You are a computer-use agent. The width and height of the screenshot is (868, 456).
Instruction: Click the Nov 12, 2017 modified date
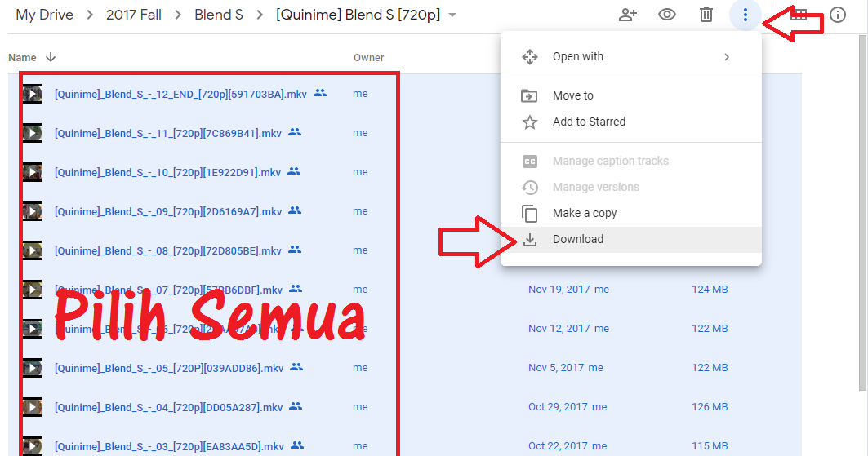pos(559,328)
